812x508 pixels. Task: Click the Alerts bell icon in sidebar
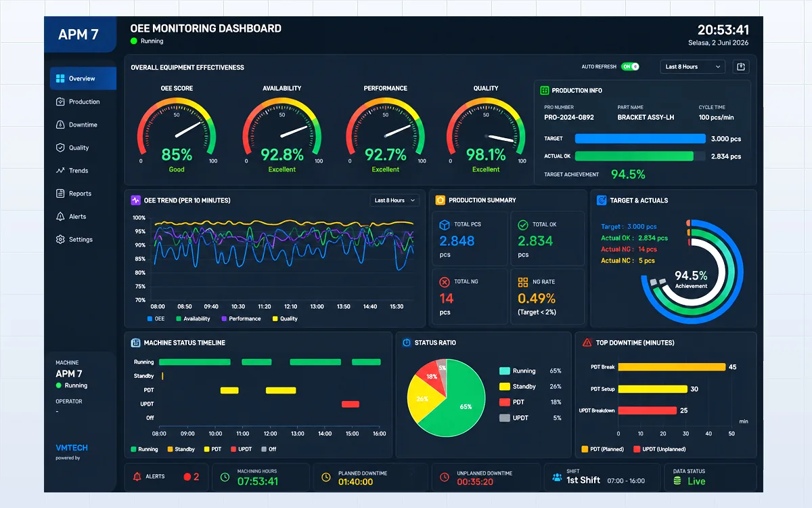60,217
